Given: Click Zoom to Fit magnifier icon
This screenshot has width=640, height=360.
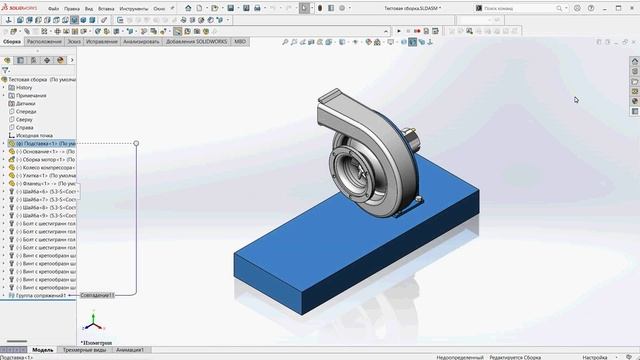Looking at the screenshot, I should [285, 42].
